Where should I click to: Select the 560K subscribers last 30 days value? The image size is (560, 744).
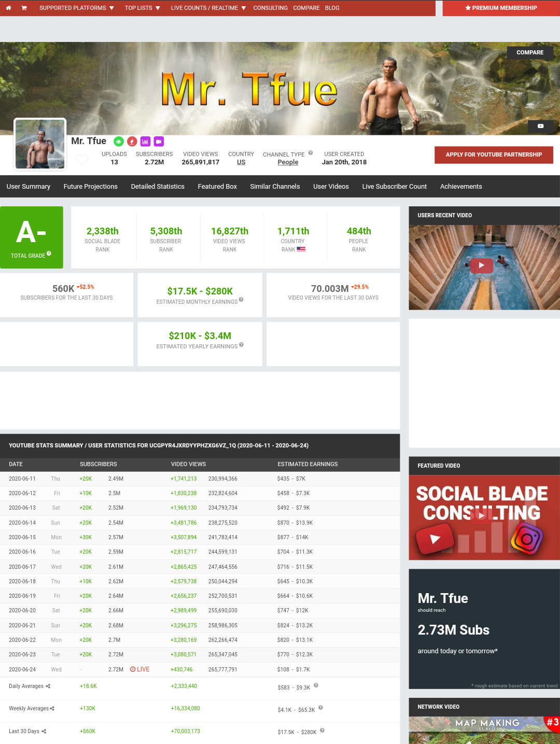click(x=63, y=289)
